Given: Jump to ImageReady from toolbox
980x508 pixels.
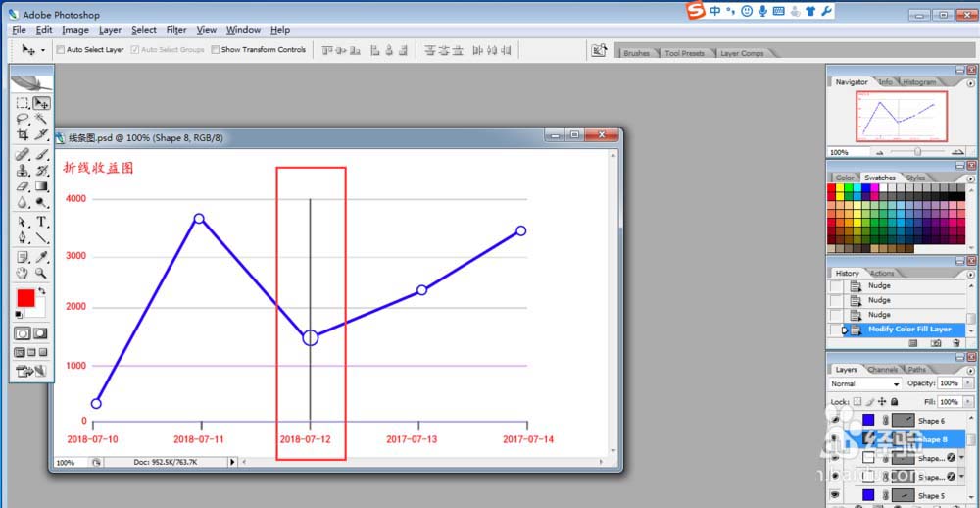Looking at the screenshot, I should point(31,372).
